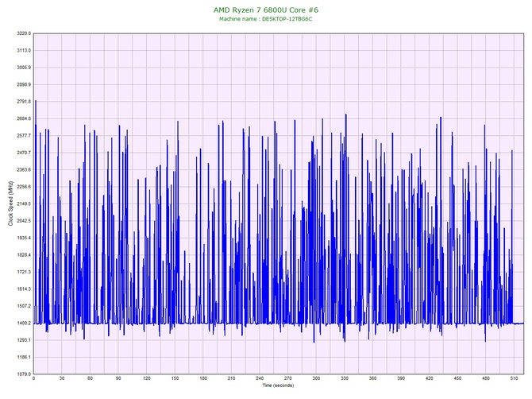Select the x-axis tick label 120

pos(147,378)
